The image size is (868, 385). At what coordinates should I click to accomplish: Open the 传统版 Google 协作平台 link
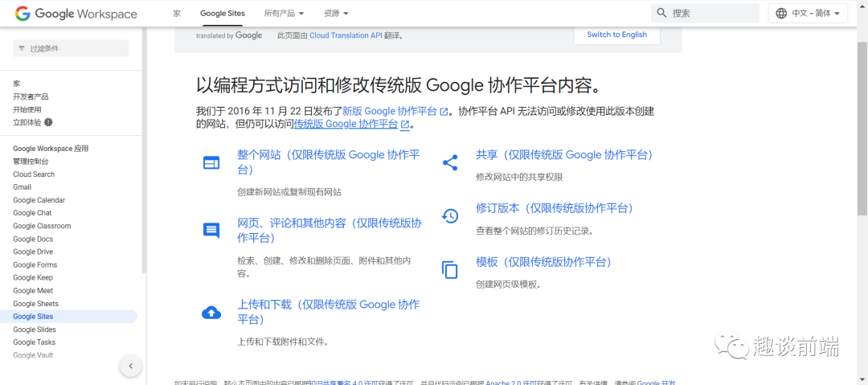coord(351,124)
